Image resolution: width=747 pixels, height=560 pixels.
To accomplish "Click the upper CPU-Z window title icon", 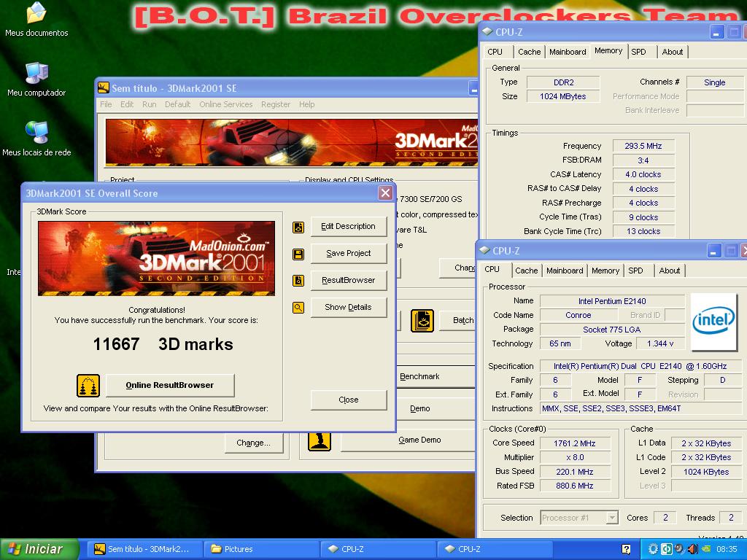I will pyautogui.click(x=487, y=31).
